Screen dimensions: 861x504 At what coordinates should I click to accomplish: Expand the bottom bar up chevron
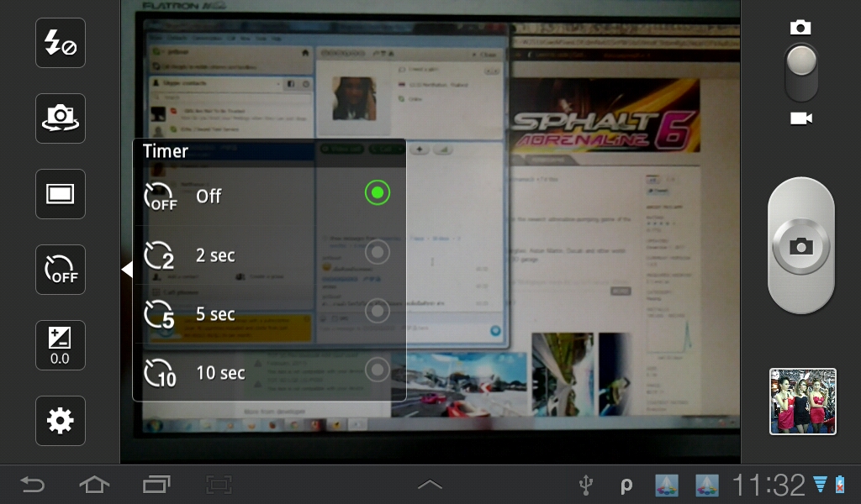tap(430, 485)
